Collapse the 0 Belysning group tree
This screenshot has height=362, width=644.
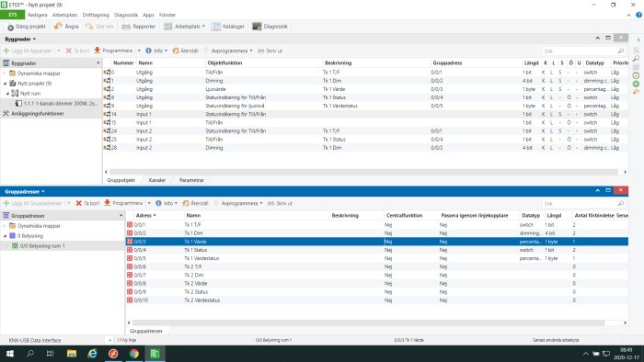pos(6,236)
